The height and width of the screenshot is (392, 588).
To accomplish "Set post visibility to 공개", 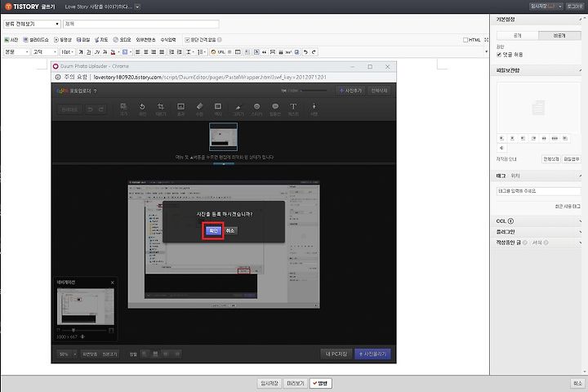I will click(518, 36).
